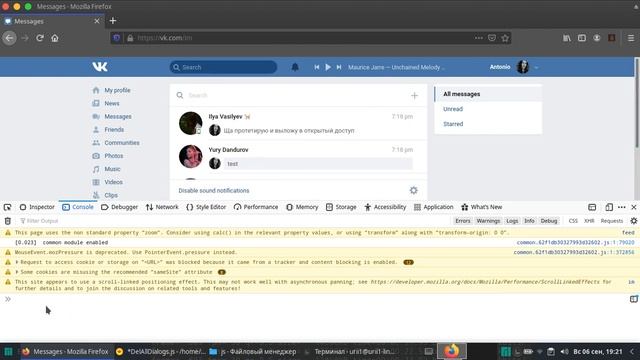640x360 pixels.
Task: Toggle responsive design mode icon
Action: tap(609, 207)
